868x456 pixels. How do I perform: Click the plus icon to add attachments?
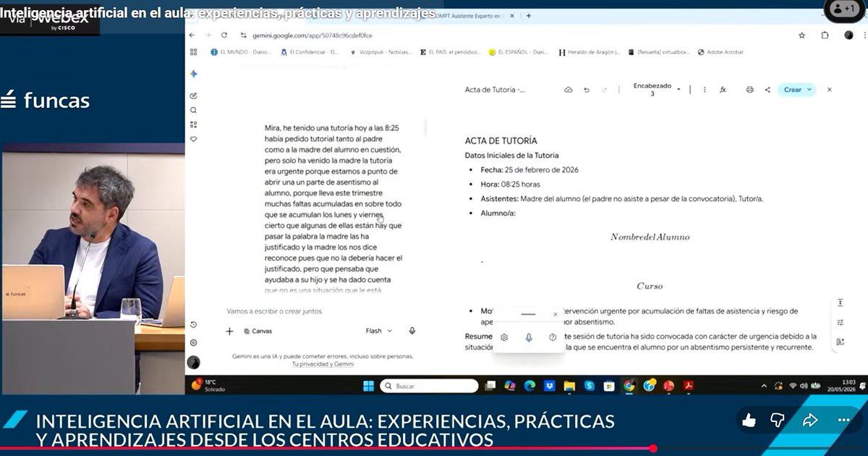coord(230,331)
